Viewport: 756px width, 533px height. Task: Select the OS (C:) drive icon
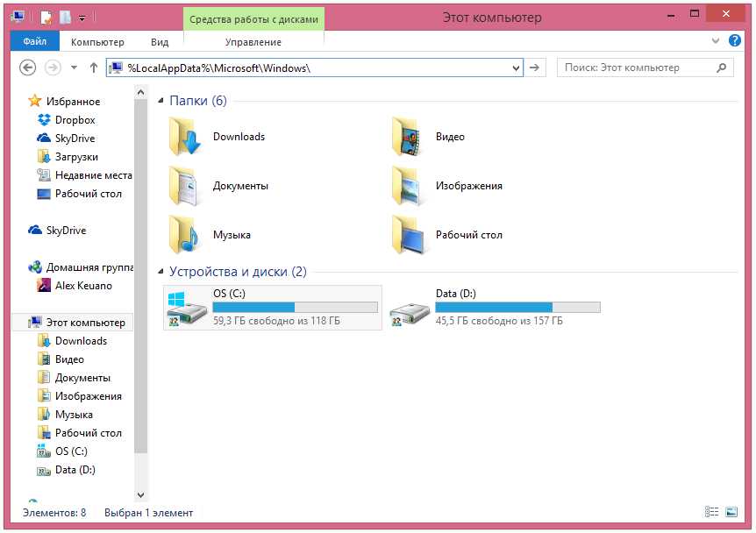(186, 309)
